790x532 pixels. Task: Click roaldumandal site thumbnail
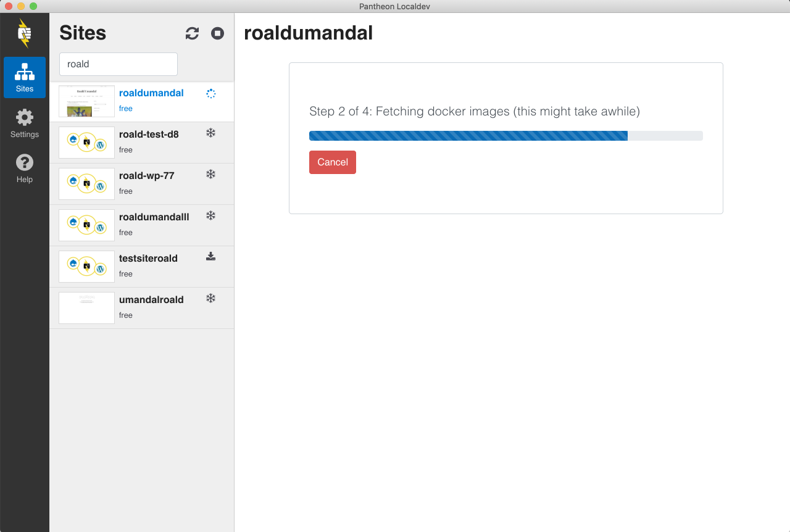(86, 101)
